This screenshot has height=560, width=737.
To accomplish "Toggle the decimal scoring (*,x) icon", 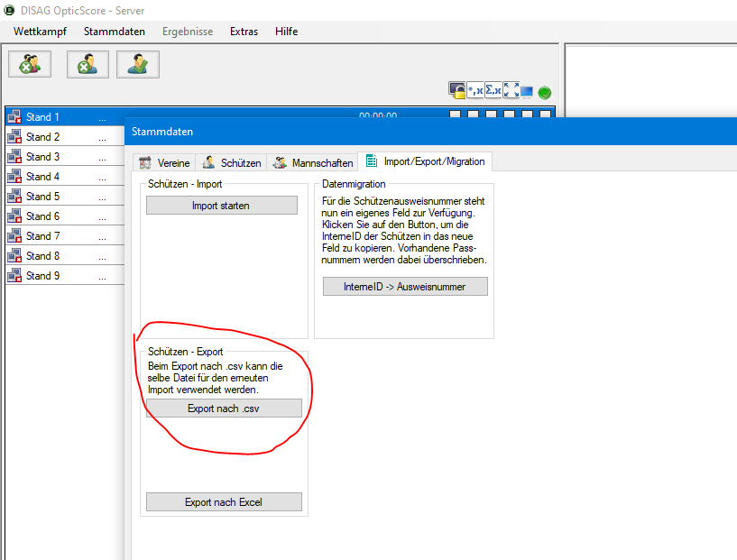I will pyautogui.click(x=474, y=91).
